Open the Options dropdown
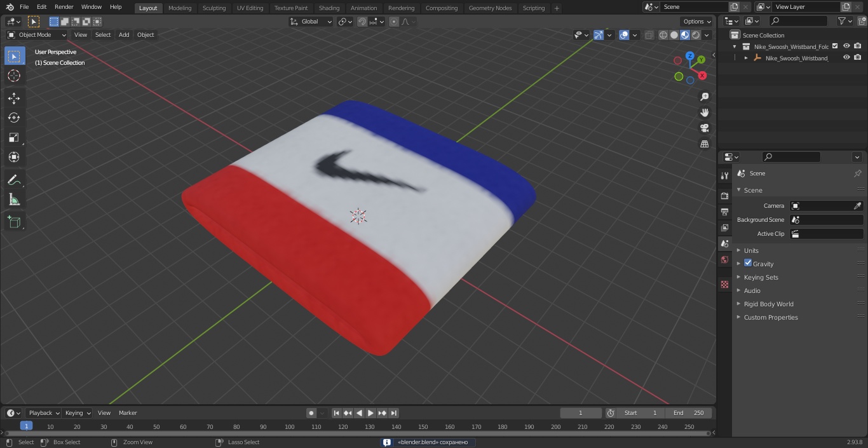Screen dimensions: 868x448 point(696,22)
